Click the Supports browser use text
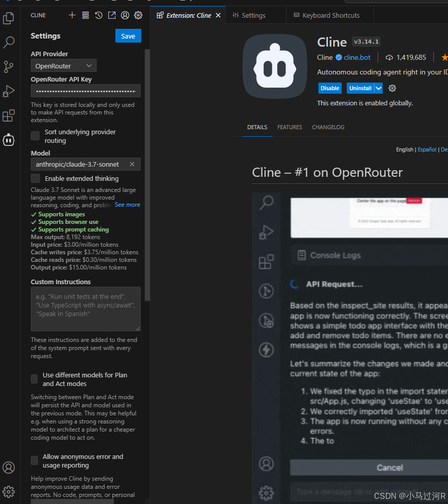448x504 pixels. 68,222
